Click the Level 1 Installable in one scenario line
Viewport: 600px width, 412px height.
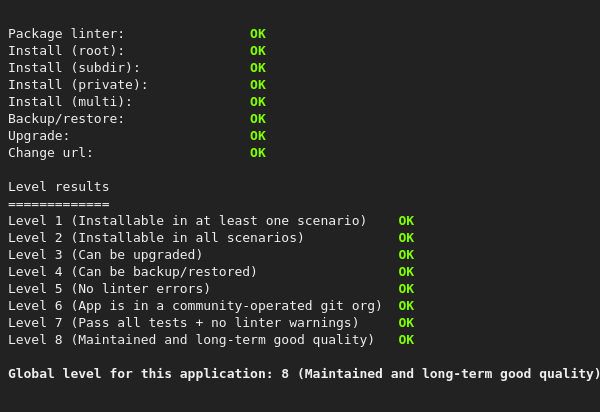tap(187, 221)
